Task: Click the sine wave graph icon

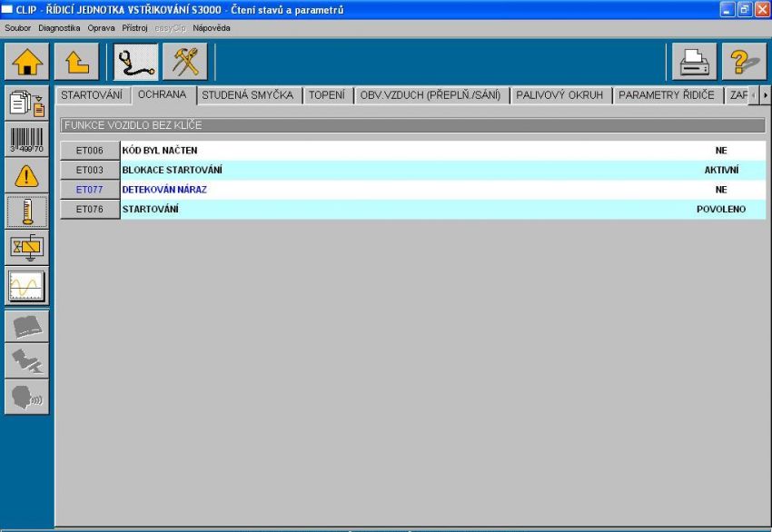Action: (26, 286)
